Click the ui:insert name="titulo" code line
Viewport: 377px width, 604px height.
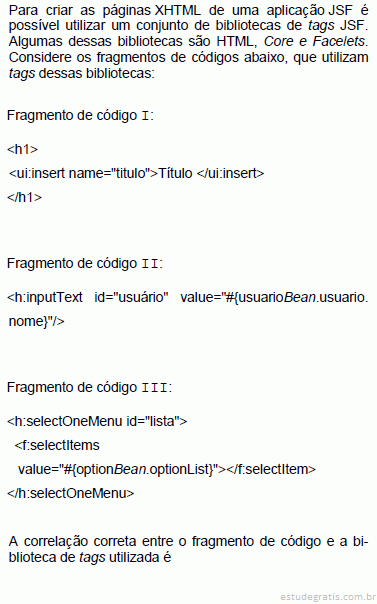click(136, 173)
